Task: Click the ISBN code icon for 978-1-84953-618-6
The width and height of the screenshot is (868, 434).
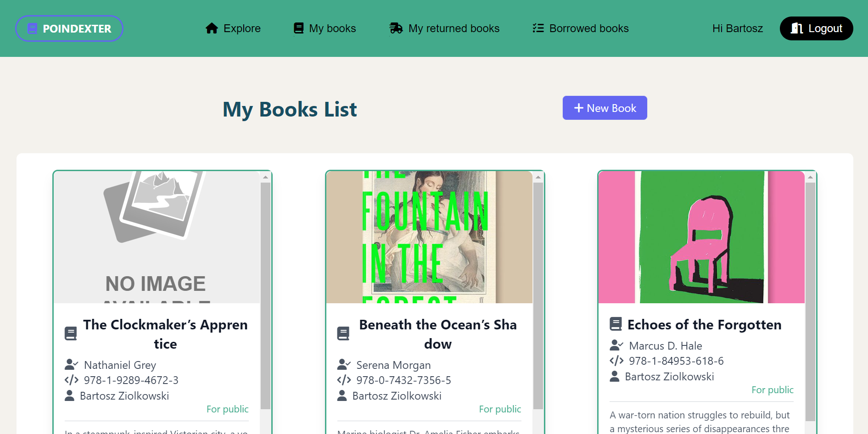Action: pos(616,361)
